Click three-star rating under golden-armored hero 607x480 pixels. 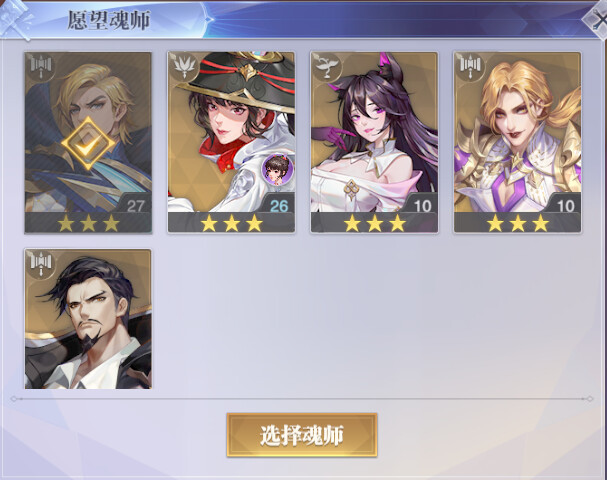coord(518,223)
